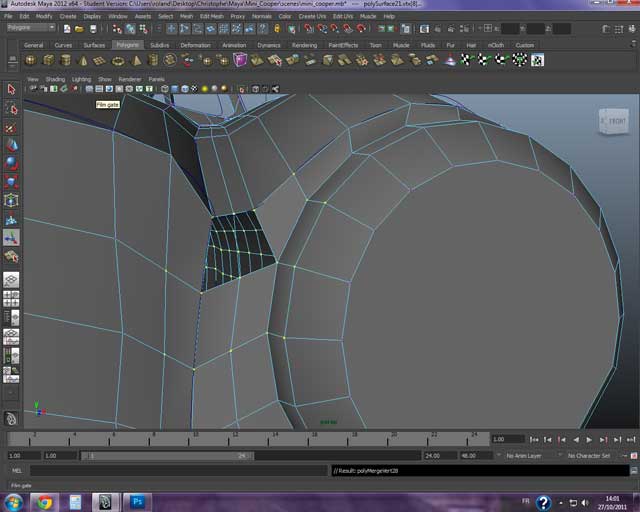Screen dimensions: 640x512
Task: Toggle wireframe display in panel toolbar
Action: pyautogui.click(x=164, y=89)
